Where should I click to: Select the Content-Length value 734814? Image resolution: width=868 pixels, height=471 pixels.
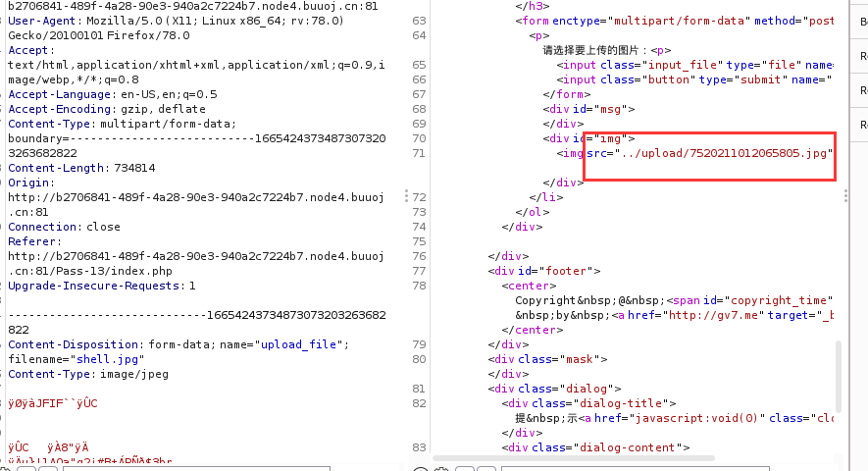[x=134, y=168]
